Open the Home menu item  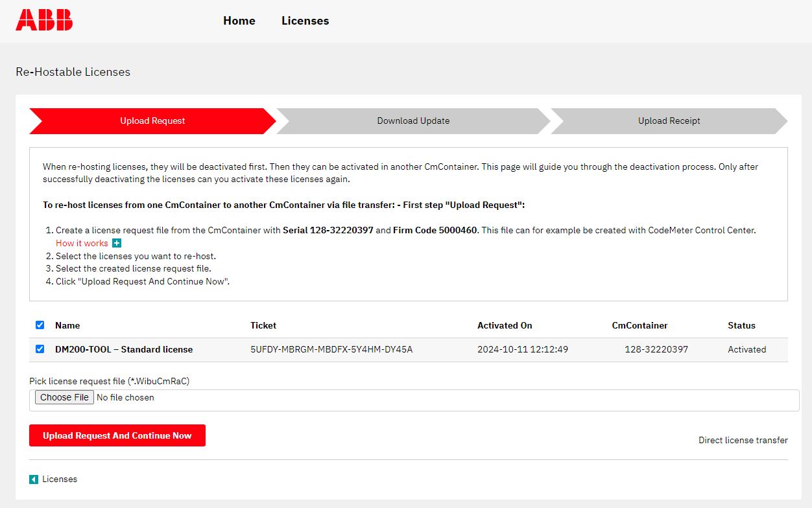[239, 21]
